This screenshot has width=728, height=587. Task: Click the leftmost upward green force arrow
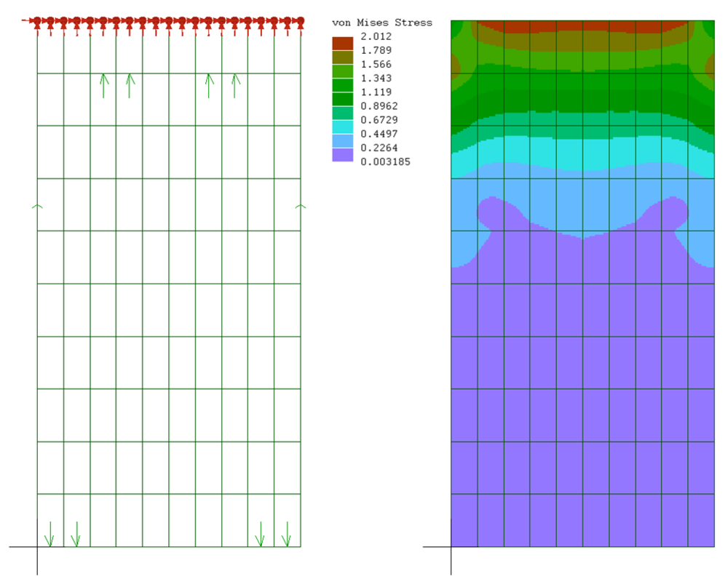tap(104, 85)
